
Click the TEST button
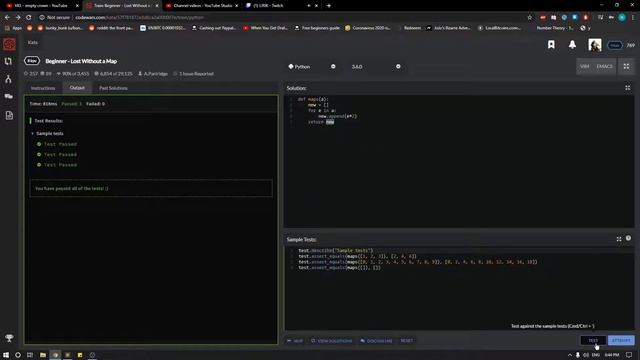pyautogui.click(x=593, y=340)
